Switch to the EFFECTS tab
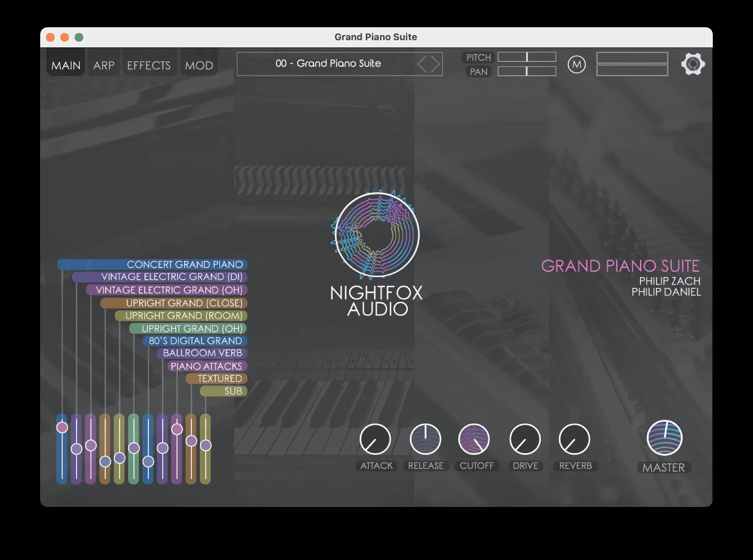The height and width of the screenshot is (560, 753). (x=149, y=65)
